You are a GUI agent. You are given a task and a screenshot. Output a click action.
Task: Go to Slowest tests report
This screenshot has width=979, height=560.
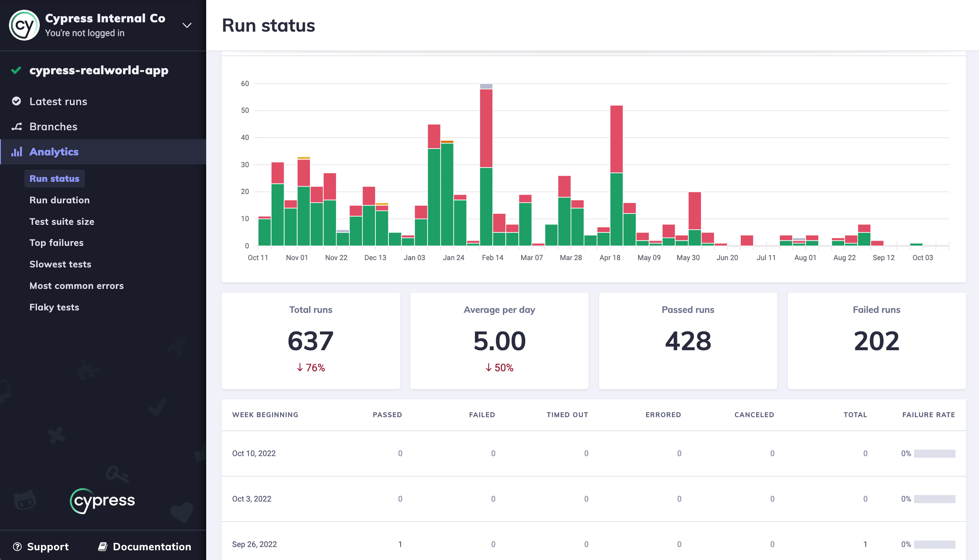coord(60,264)
